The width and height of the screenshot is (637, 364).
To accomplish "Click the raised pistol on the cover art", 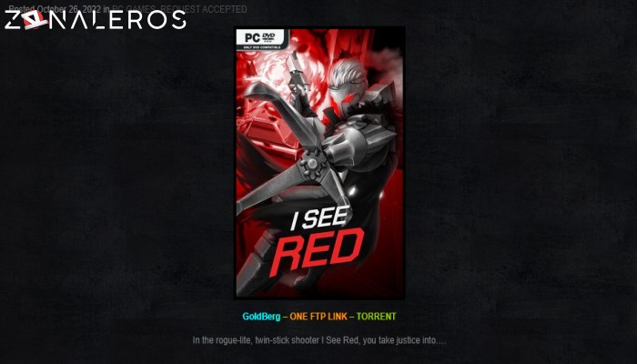I will [x=297, y=74].
